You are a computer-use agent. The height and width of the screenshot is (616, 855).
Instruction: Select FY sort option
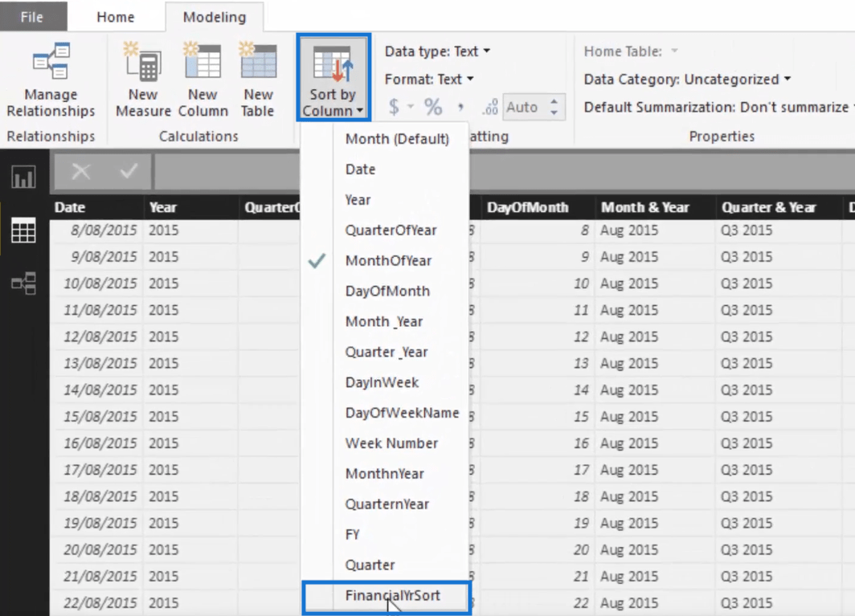click(x=352, y=535)
